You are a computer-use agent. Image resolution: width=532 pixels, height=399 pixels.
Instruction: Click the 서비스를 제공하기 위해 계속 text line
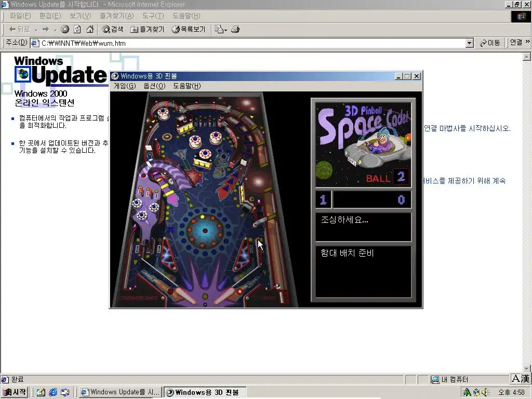click(464, 181)
